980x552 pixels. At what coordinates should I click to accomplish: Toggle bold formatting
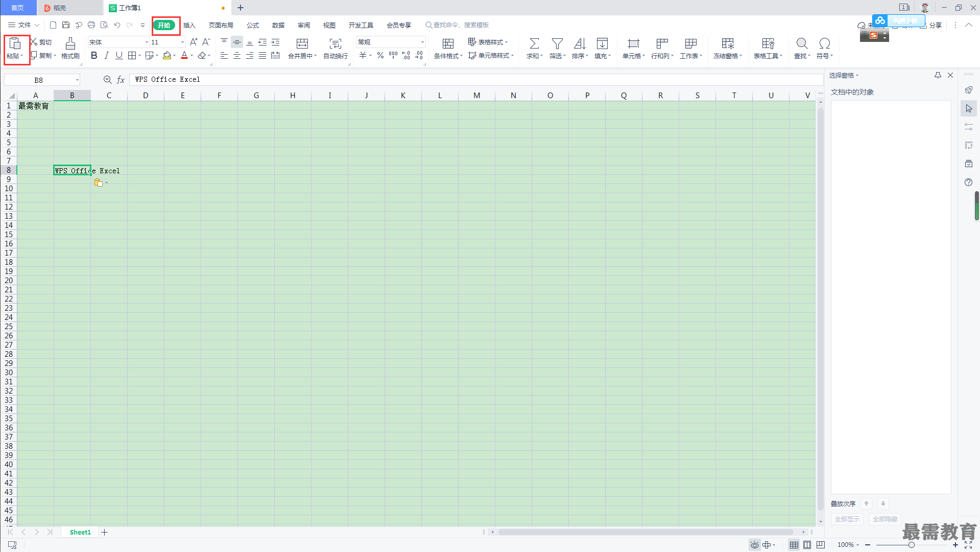click(x=94, y=56)
